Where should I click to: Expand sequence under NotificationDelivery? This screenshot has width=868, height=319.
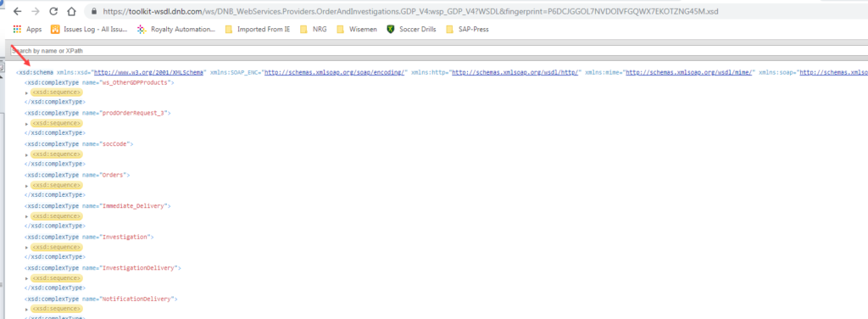(x=26, y=310)
